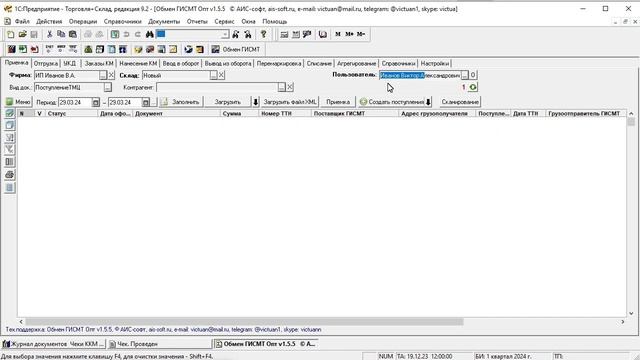Open dropdown arrow of Создать поступления
This screenshot has width=640, height=360.
428,102
